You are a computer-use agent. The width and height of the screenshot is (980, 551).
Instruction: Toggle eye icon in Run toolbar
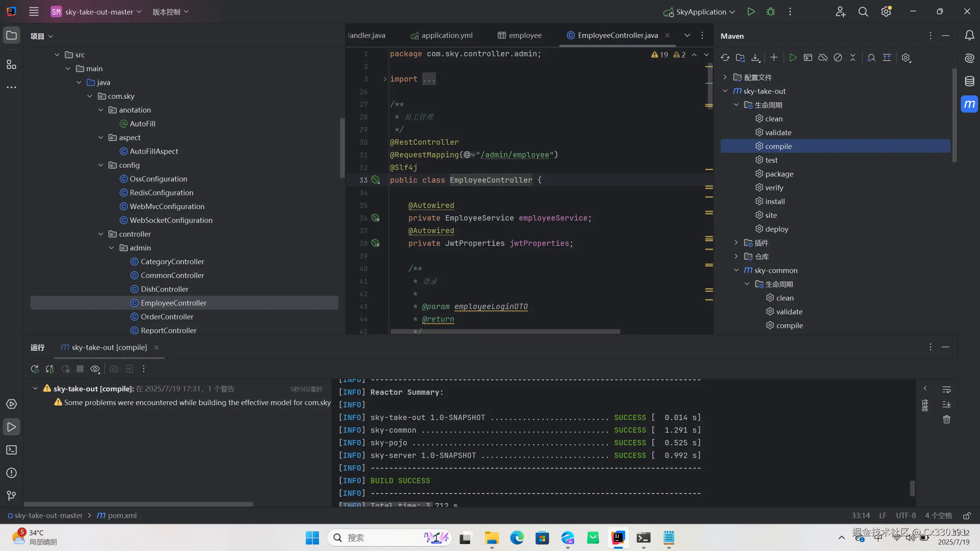(95, 369)
